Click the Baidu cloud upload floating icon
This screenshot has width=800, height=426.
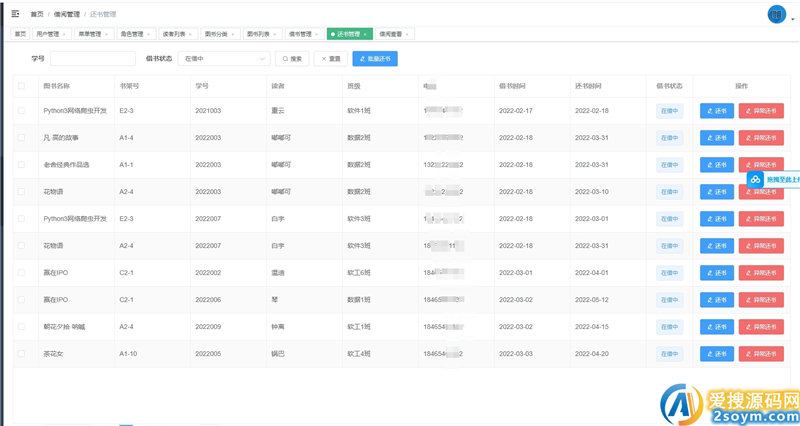click(757, 179)
